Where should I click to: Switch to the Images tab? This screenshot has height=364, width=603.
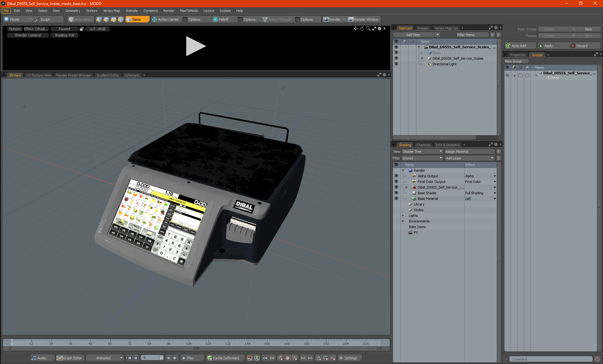click(423, 28)
